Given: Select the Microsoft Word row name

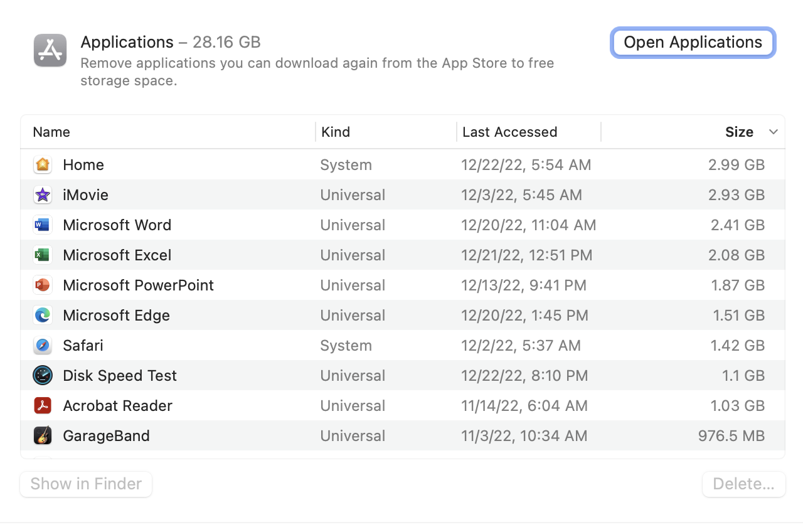Looking at the screenshot, I should (x=117, y=225).
